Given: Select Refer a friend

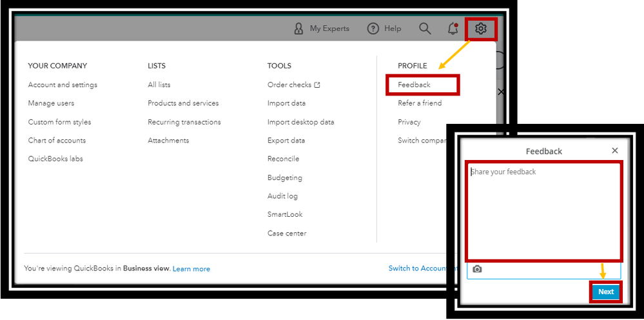Looking at the screenshot, I should coord(420,103).
